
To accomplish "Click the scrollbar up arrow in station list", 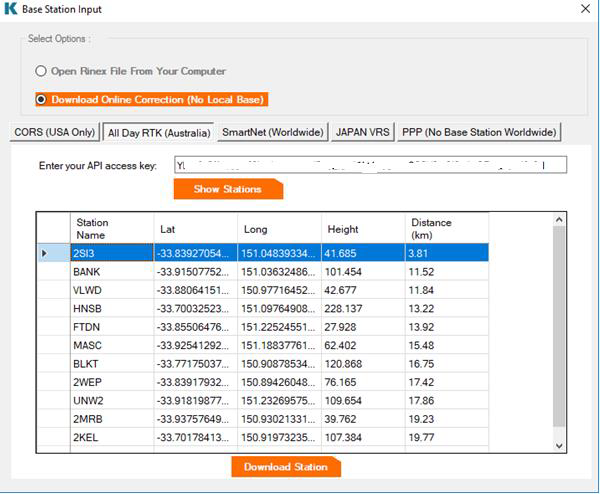I will pos(559,220).
